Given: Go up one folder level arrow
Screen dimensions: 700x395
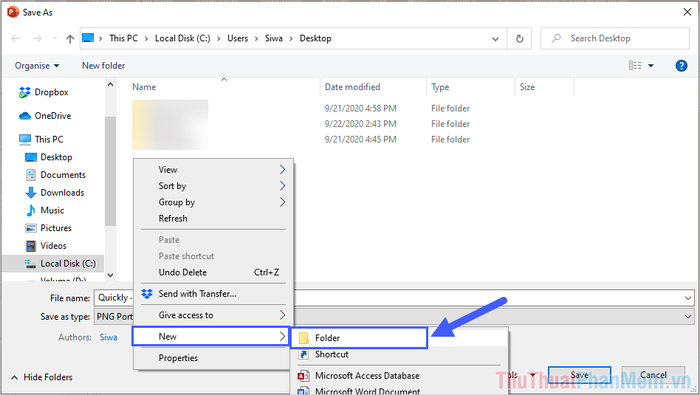Looking at the screenshot, I should coord(70,39).
